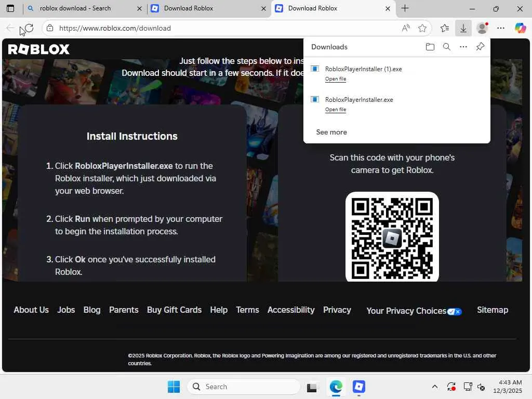Click RobloxPlayerInstaller.exe download entry
Image resolution: width=532 pixels, height=399 pixels.
click(x=359, y=99)
